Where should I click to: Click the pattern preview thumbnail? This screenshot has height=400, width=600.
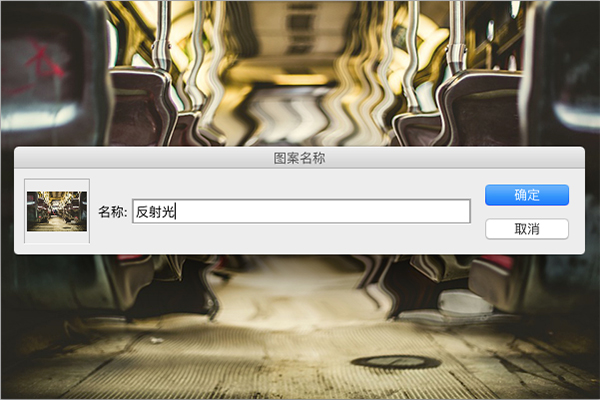click(57, 211)
